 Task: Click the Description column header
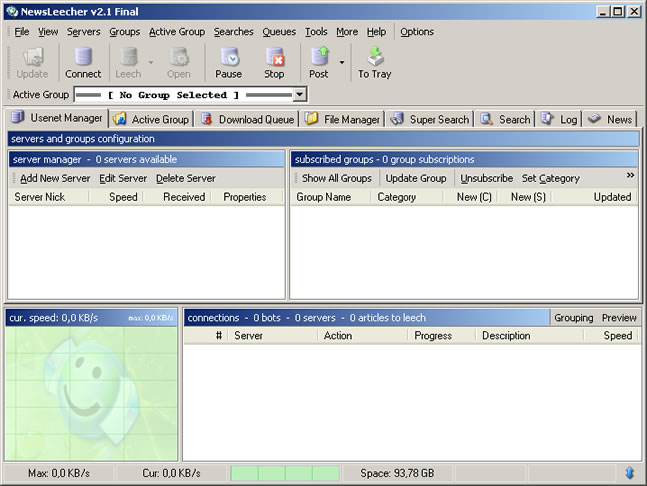529,336
